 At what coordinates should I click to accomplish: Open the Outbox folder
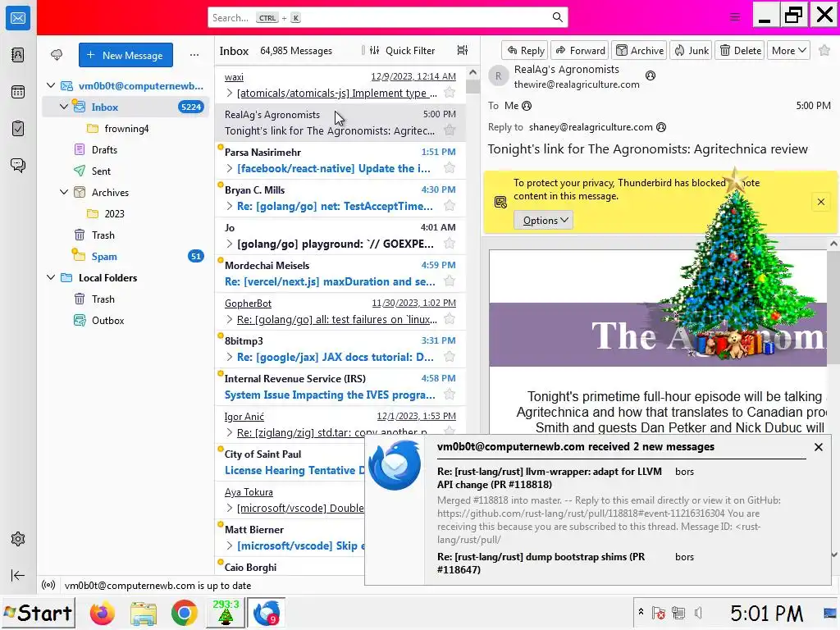107,321
